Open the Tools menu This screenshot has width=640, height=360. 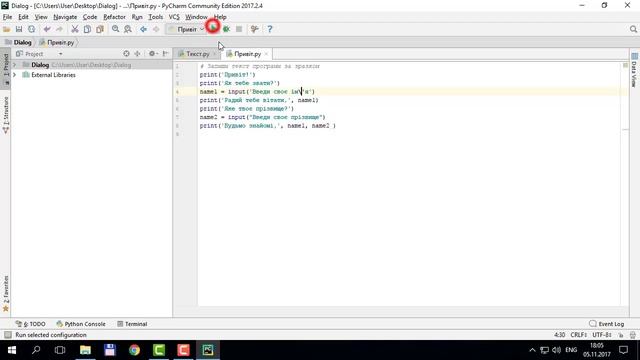[156, 17]
